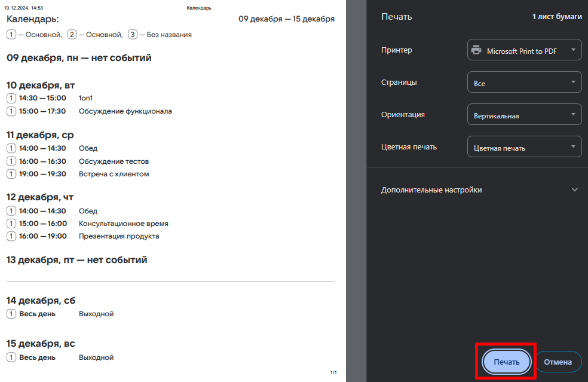Click the badge 1 in the calendar legend
The height and width of the screenshot is (382, 588).
click(x=11, y=35)
